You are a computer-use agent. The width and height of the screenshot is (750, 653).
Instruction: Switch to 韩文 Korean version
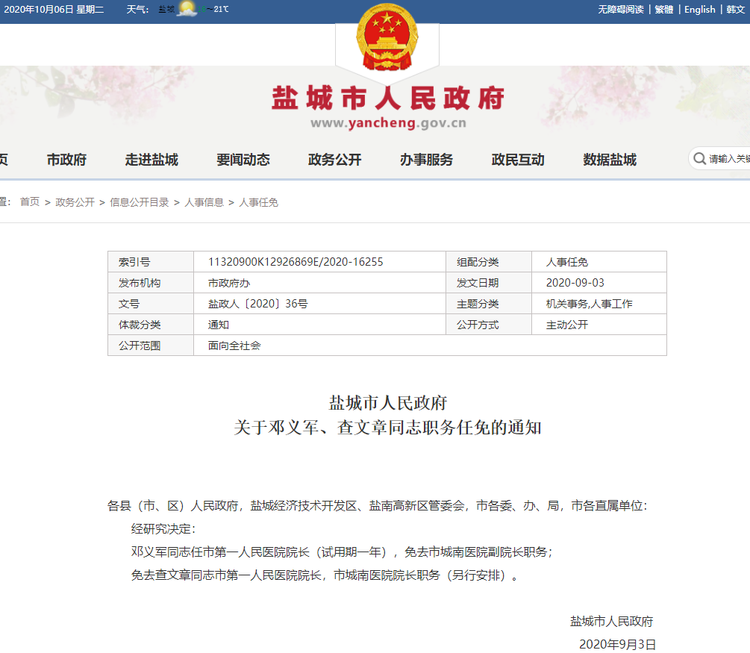click(736, 10)
